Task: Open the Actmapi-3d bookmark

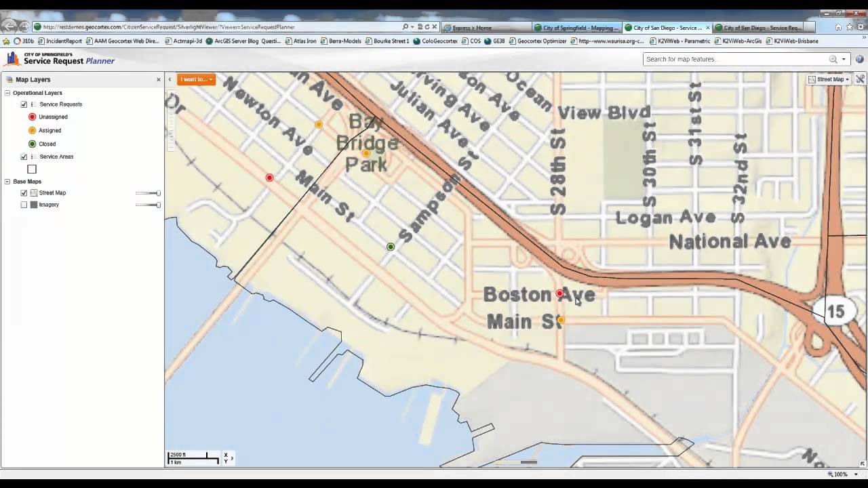Action: point(183,41)
